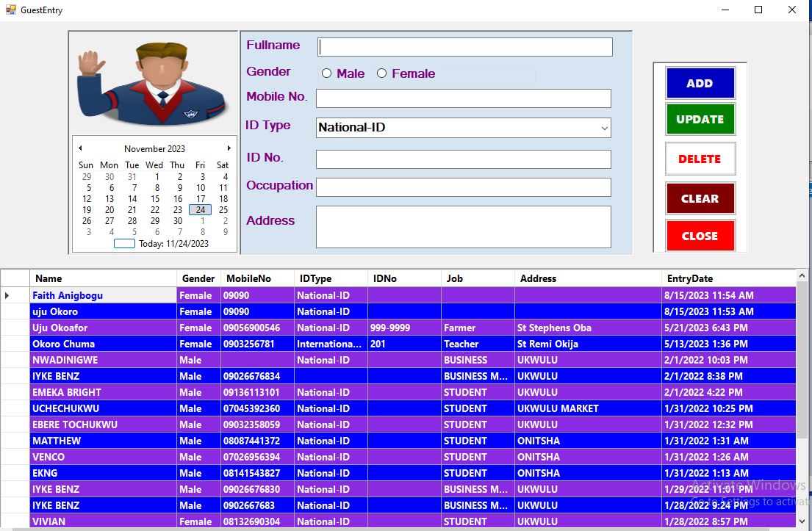Screen dimensions: 812x531
Task: Select the Female radio button
Action: (381, 73)
